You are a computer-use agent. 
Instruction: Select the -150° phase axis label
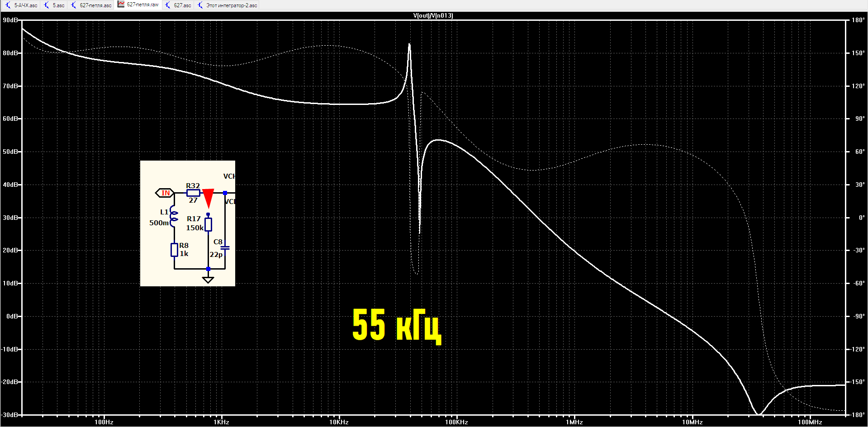point(857,382)
